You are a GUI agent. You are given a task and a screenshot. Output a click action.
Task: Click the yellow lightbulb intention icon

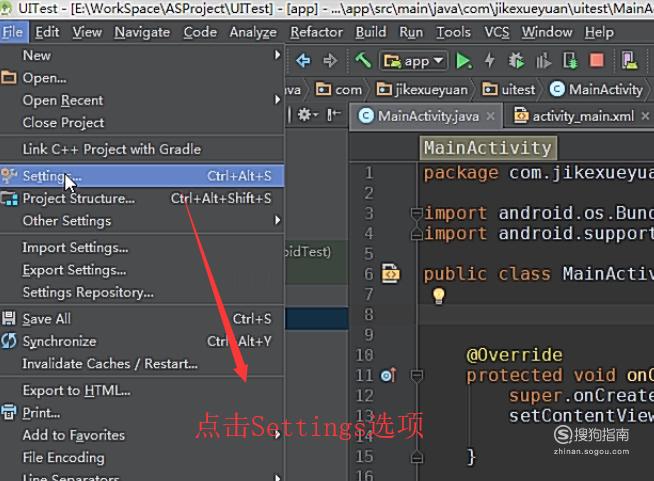[x=438, y=296]
